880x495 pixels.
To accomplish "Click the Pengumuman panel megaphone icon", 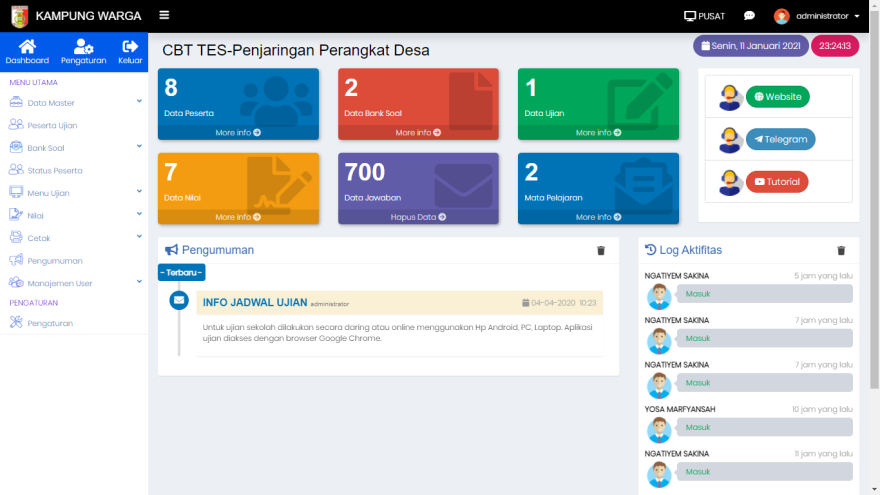I will [x=171, y=250].
